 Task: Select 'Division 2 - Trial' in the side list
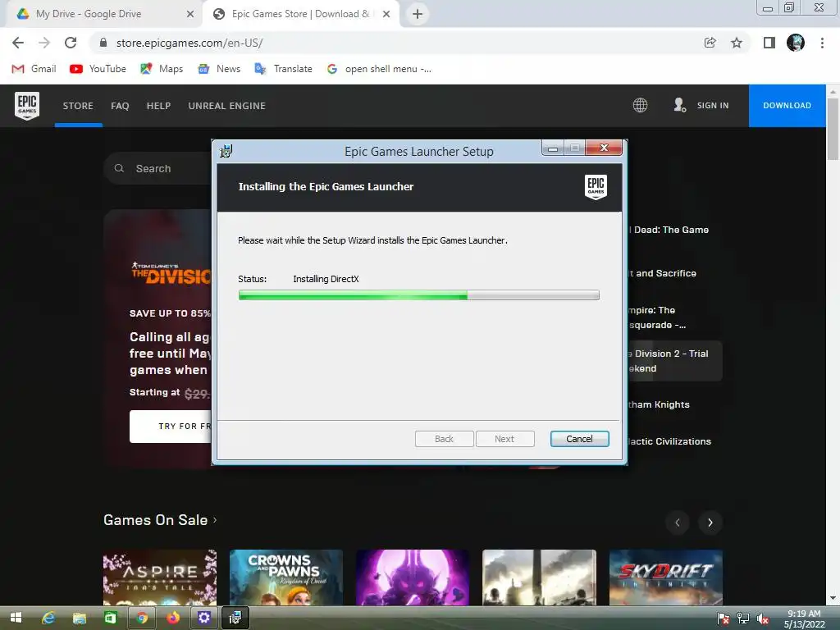point(674,361)
